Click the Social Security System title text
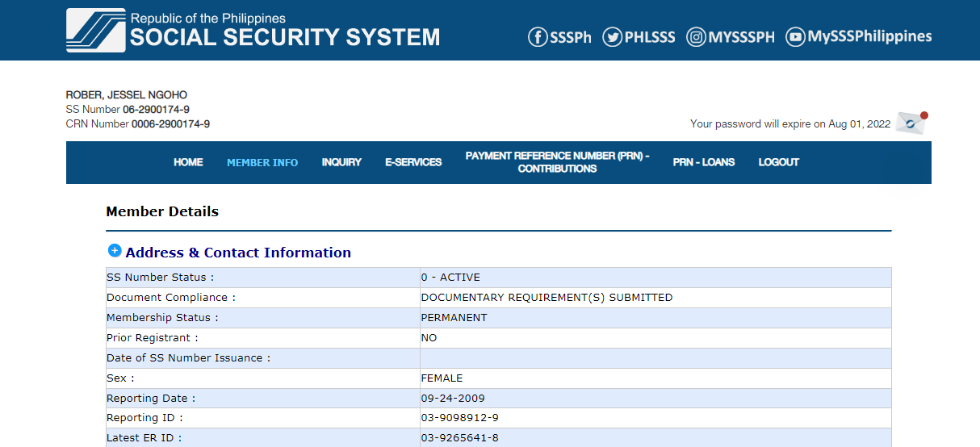The image size is (980, 447). point(285,37)
